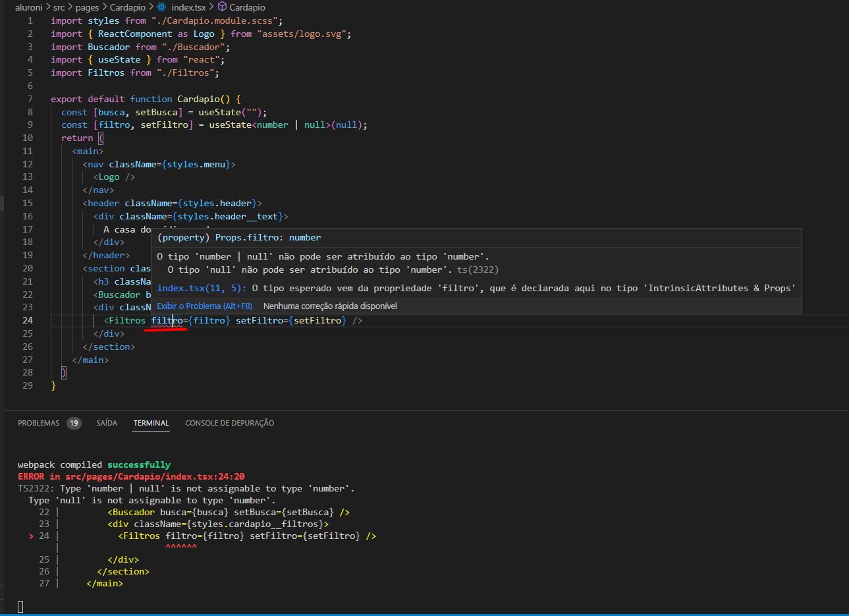849x616 pixels.
Task: Click line number 9 in the gutter
Action: pyautogui.click(x=30, y=125)
